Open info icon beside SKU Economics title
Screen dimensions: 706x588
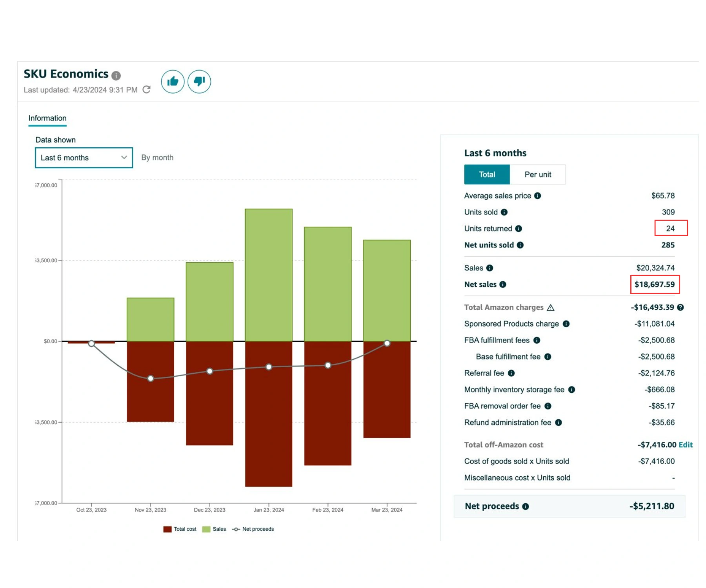[x=116, y=75]
